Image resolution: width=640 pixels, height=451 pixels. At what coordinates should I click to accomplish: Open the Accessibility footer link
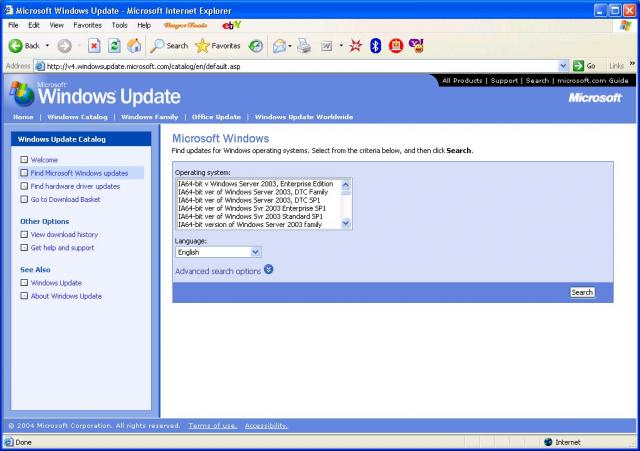tap(266, 426)
